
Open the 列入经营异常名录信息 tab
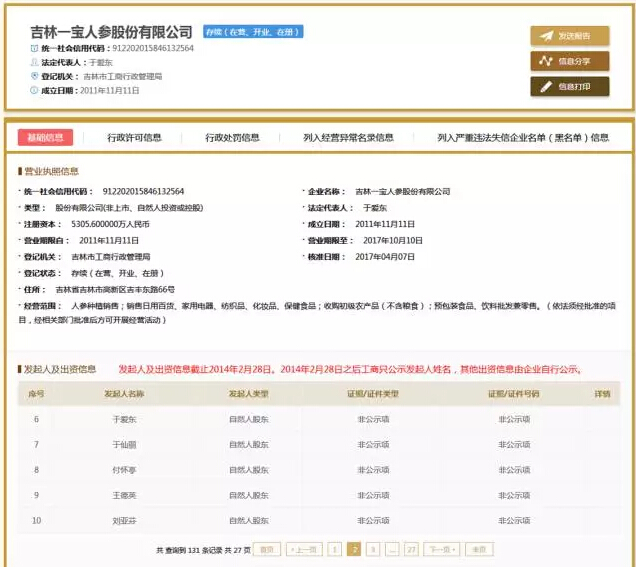coord(348,138)
